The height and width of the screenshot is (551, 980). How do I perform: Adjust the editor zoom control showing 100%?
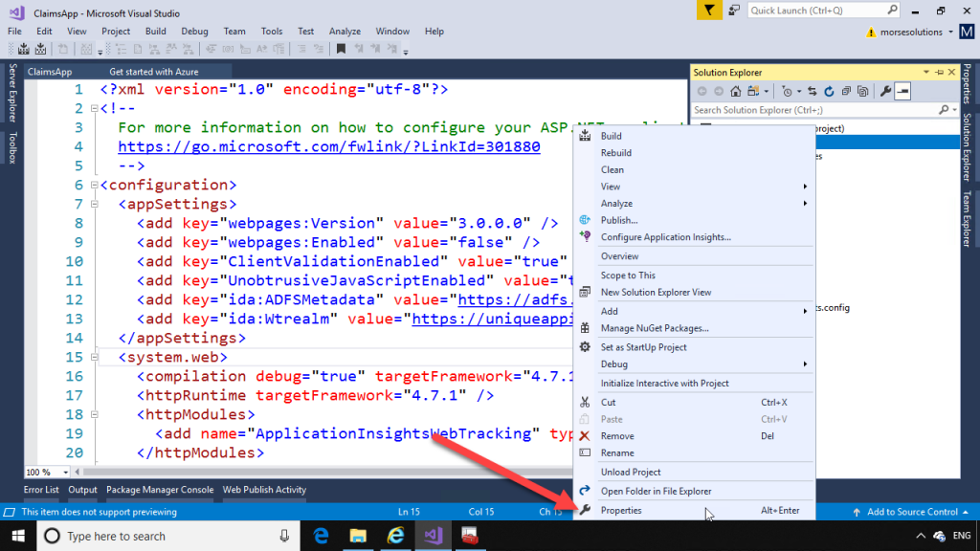click(47, 472)
